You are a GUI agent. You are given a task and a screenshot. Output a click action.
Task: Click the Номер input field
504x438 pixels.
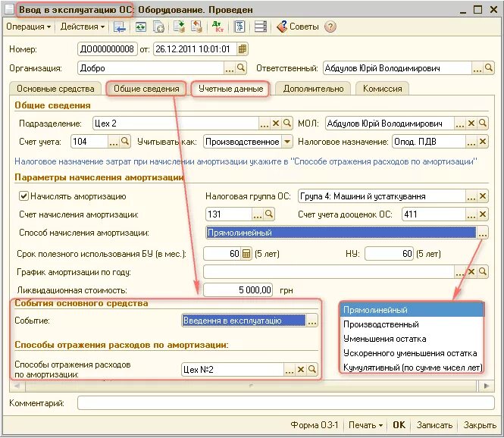[x=108, y=49]
